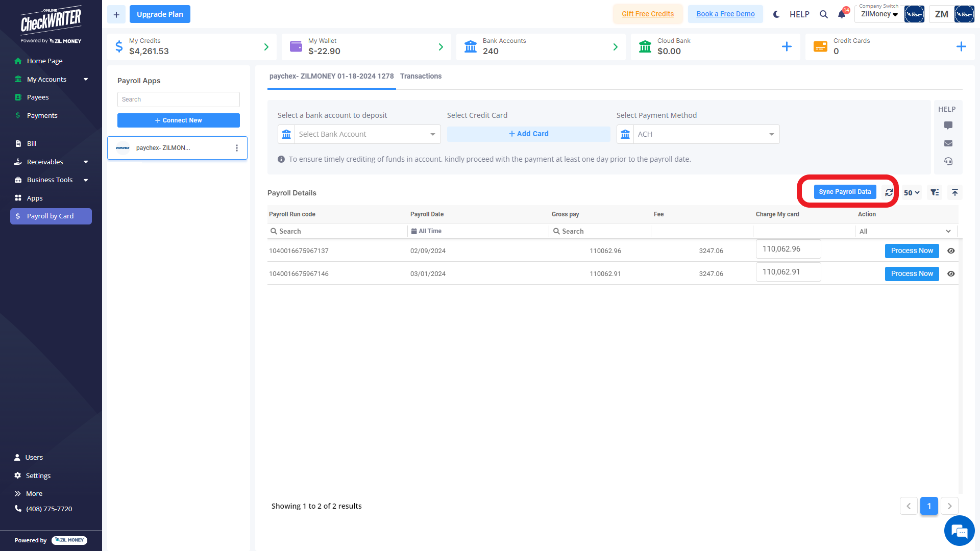Open help chat bubble icon
The height and width of the screenshot is (551, 980).
point(948,126)
